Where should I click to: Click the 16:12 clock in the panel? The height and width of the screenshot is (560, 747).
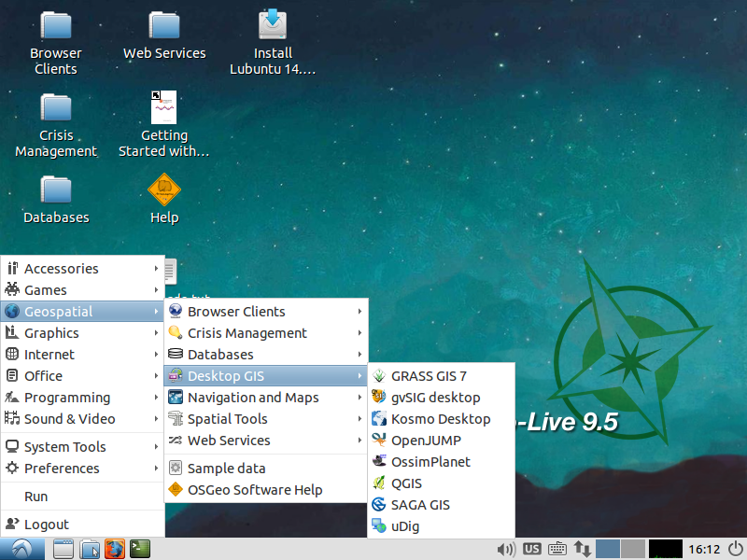[x=704, y=550]
